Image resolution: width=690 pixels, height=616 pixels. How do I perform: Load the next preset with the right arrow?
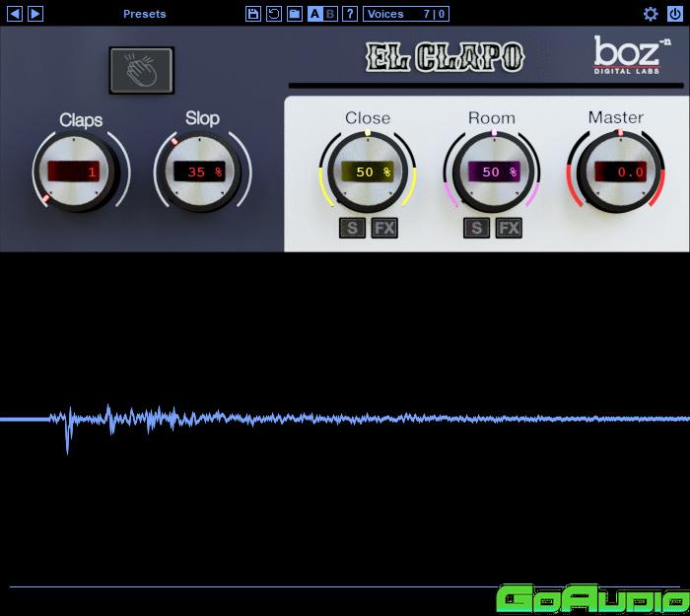(35, 14)
